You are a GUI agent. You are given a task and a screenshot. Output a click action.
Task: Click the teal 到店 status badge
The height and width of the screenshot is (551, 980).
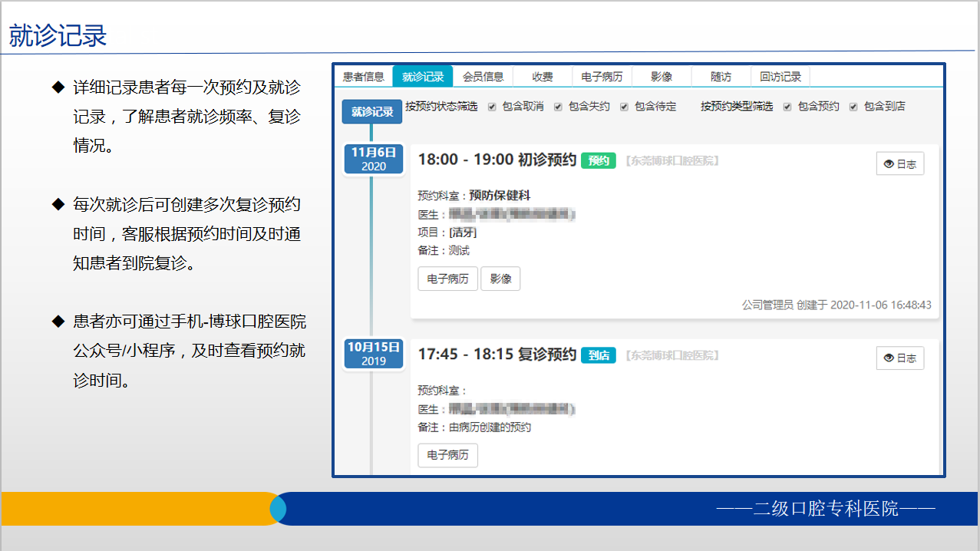pyautogui.click(x=598, y=355)
